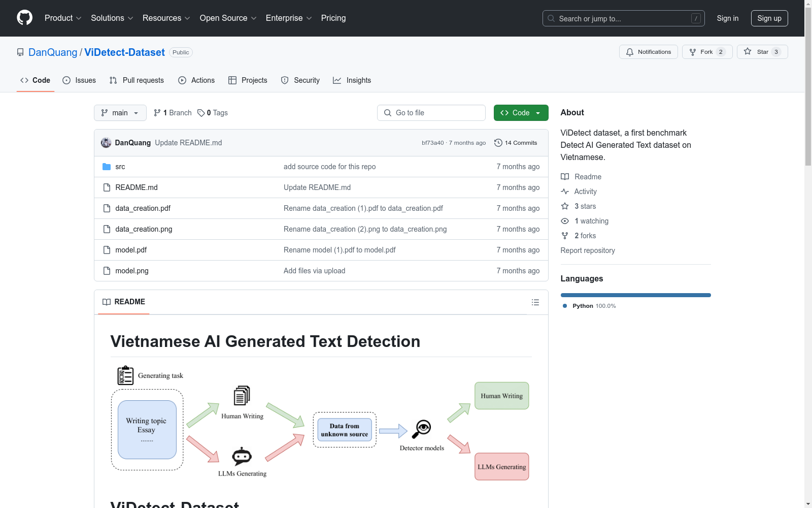This screenshot has height=508, width=812.
Task: Switch to the Issues tab
Action: pyautogui.click(x=79, y=80)
